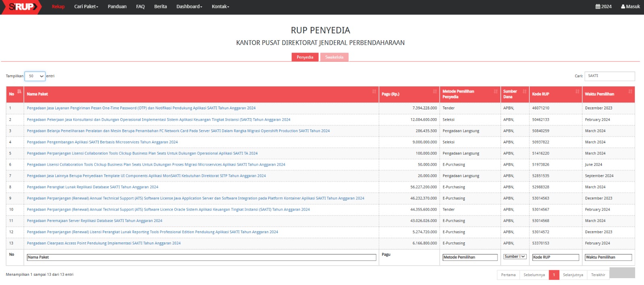
Task: Click Kode RUP 46071210
Action: click(541, 108)
